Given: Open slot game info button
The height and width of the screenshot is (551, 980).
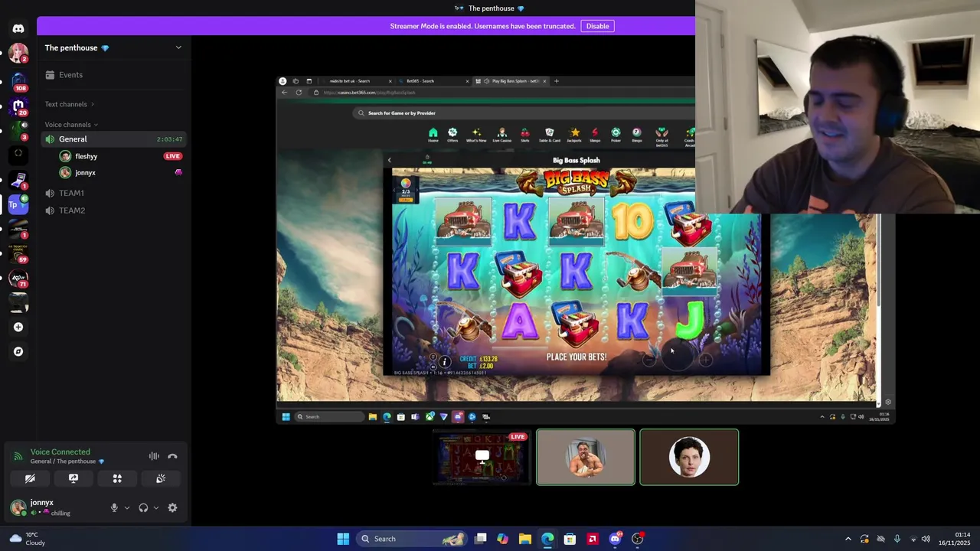Looking at the screenshot, I should coord(444,362).
